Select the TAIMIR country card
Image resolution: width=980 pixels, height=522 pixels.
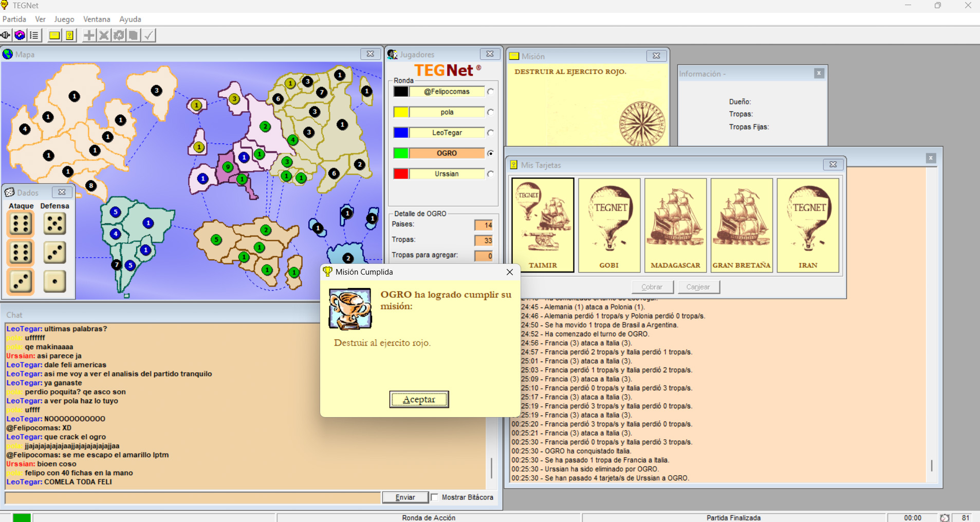tap(543, 225)
